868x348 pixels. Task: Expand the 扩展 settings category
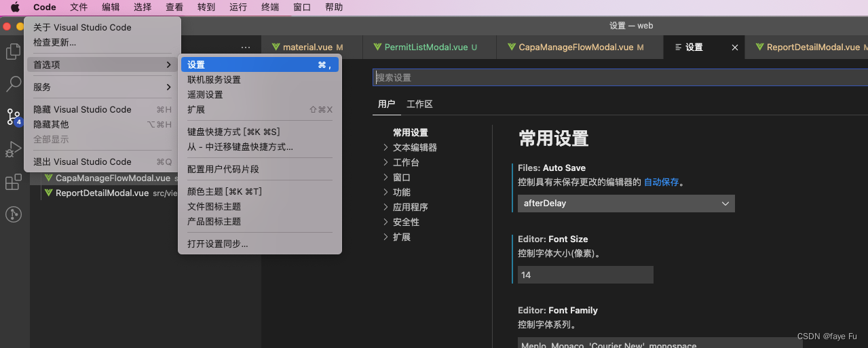(x=385, y=237)
